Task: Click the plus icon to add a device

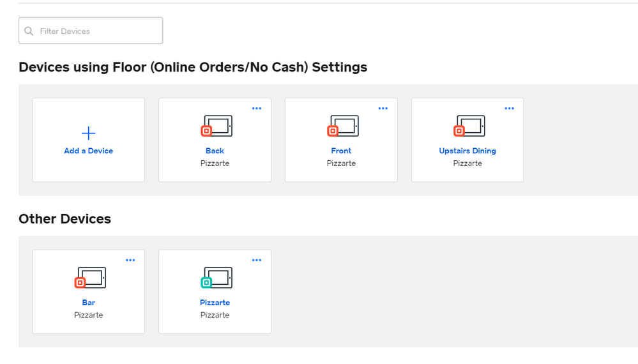Action: tap(88, 133)
